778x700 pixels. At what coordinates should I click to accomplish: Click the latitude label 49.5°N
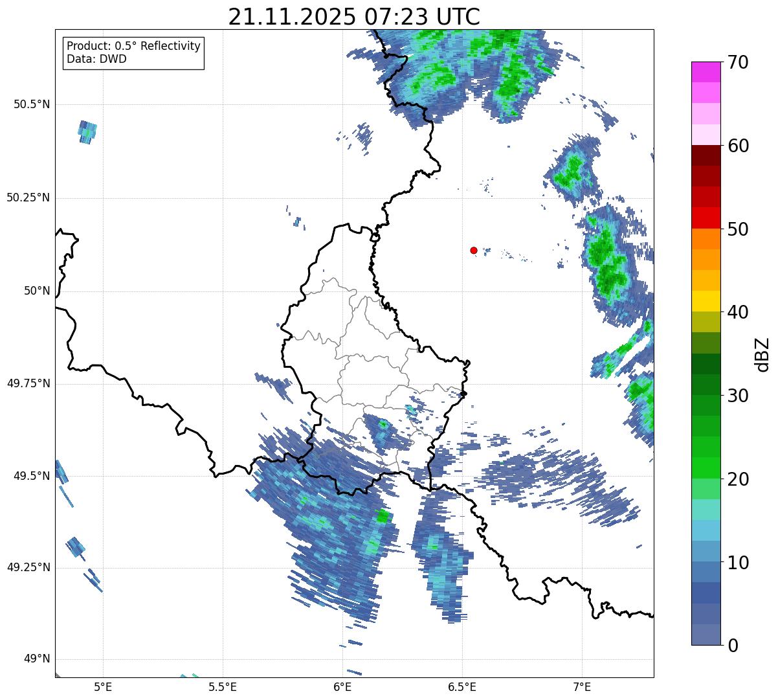(x=32, y=476)
